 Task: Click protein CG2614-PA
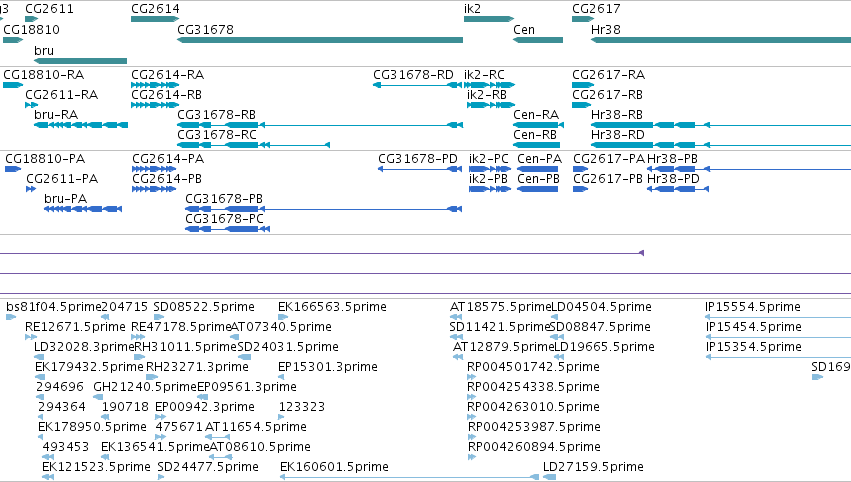pos(154,169)
